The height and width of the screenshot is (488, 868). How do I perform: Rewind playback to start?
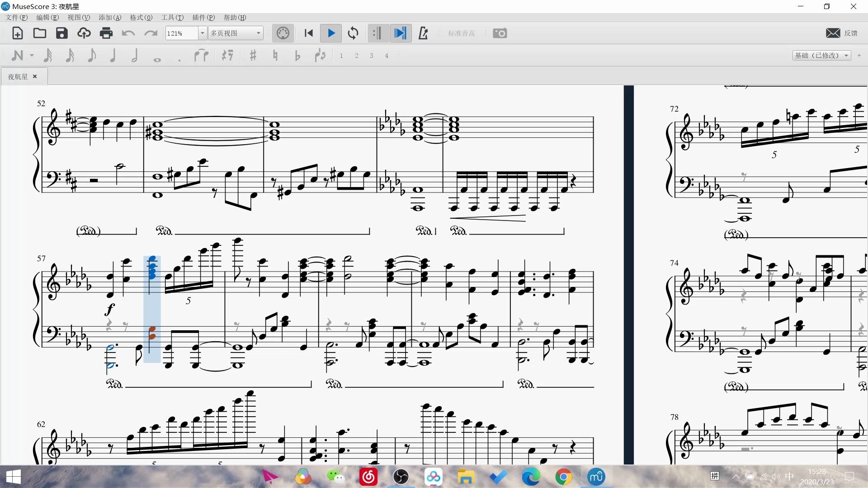pyautogui.click(x=309, y=33)
